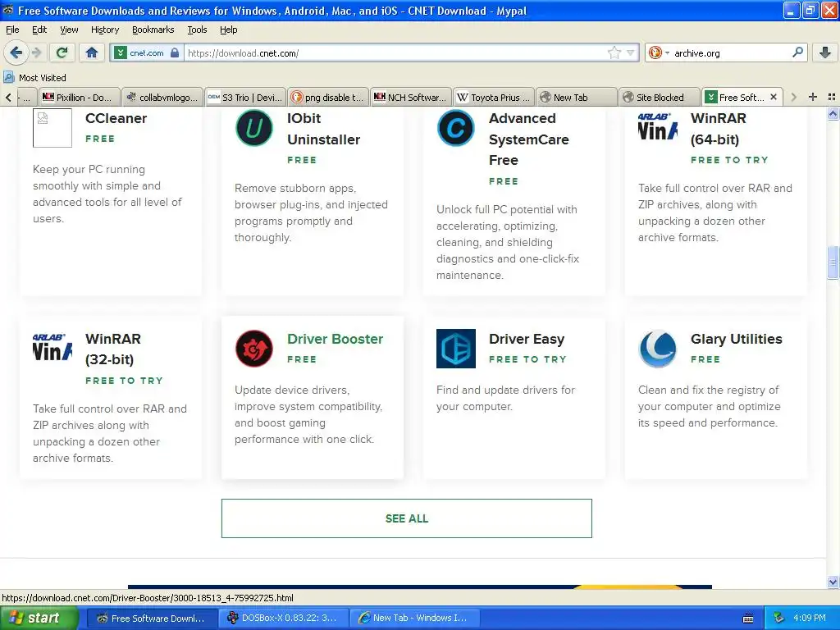
Task: Switch to the Site Blocked tab
Action: [660, 97]
